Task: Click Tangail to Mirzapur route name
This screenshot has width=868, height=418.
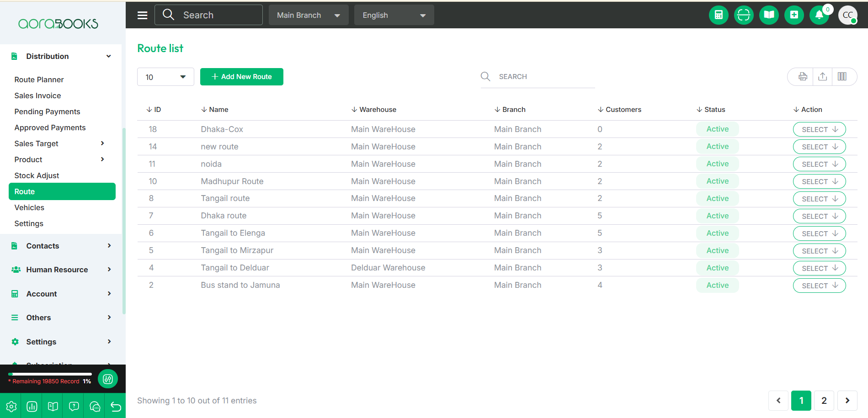Action: 237,250
